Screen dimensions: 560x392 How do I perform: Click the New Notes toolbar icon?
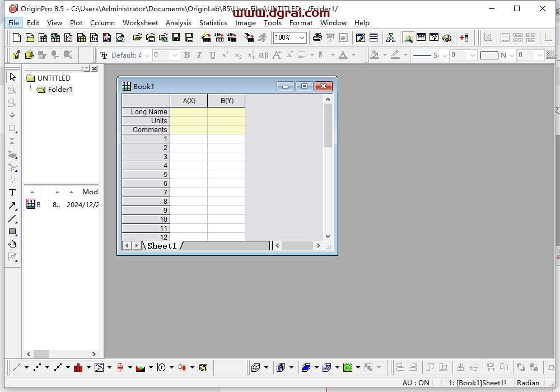(x=120, y=38)
